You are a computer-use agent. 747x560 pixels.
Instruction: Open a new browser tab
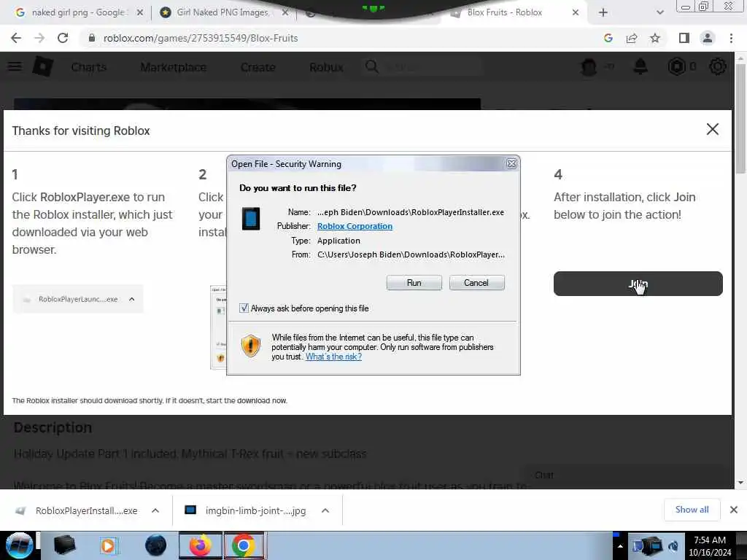pos(603,12)
